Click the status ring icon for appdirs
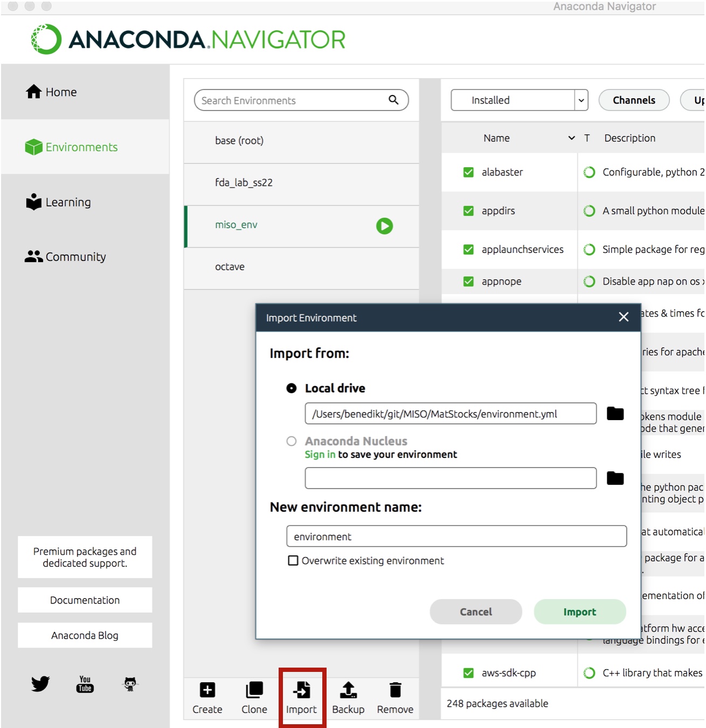 click(590, 211)
